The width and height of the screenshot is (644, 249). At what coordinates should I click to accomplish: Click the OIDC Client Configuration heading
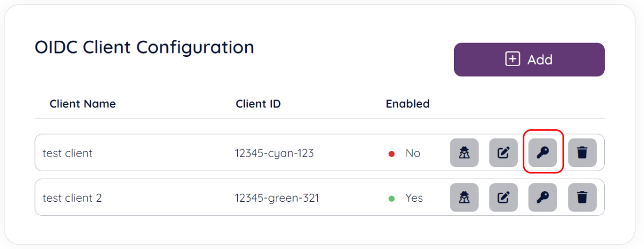coord(144,47)
